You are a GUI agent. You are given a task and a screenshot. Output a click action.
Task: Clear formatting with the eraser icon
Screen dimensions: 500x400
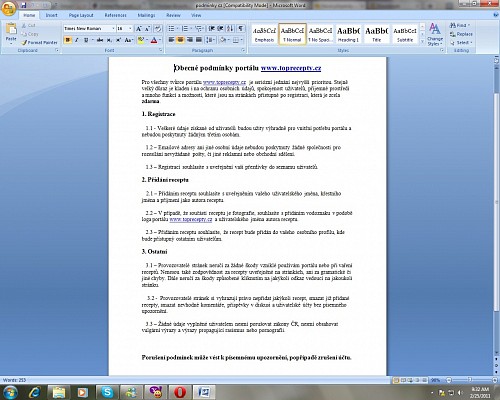tap(158, 29)
